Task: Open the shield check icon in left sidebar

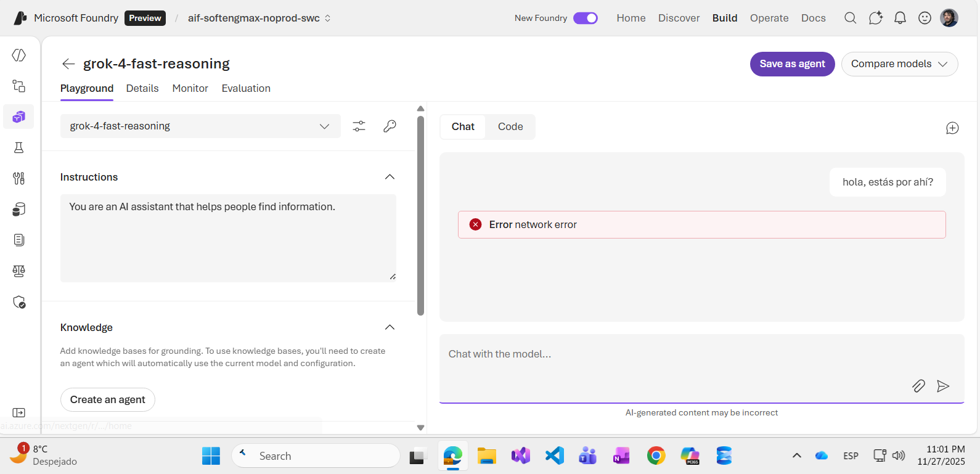Action: pyautogui.click(x=19, y=302)
